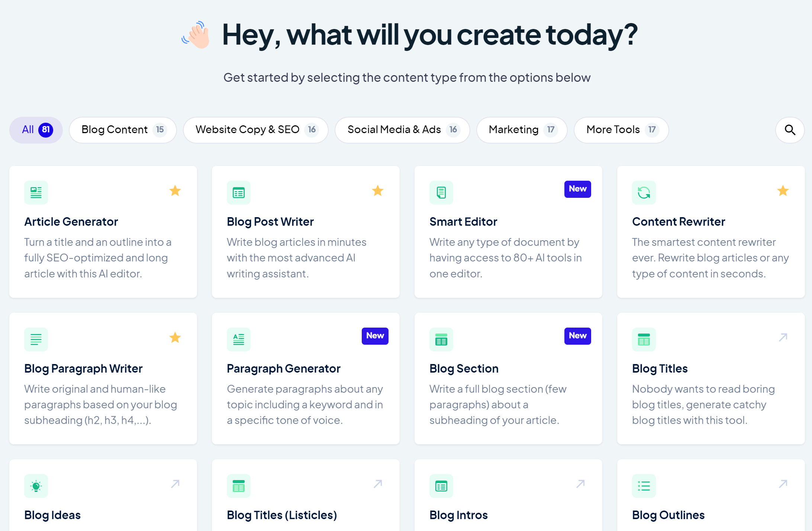Click the Blog Intros icon
This screenshot has height=531, width=812.
(x=441, y=486)
